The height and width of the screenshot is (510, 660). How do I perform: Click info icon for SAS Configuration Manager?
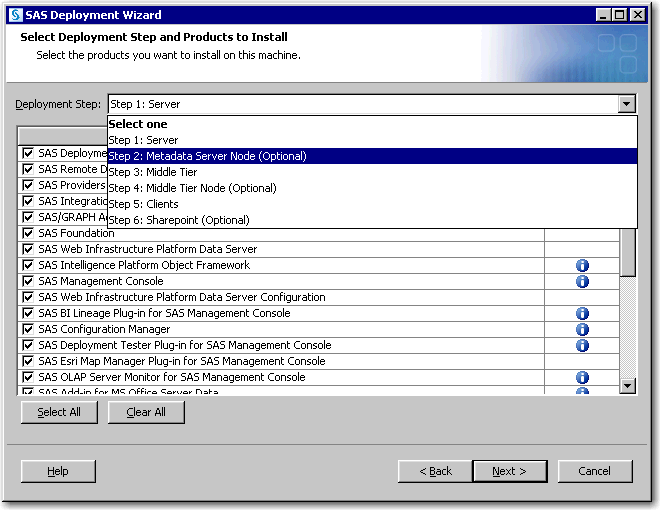pyautogui.click(x=582, y=330)
